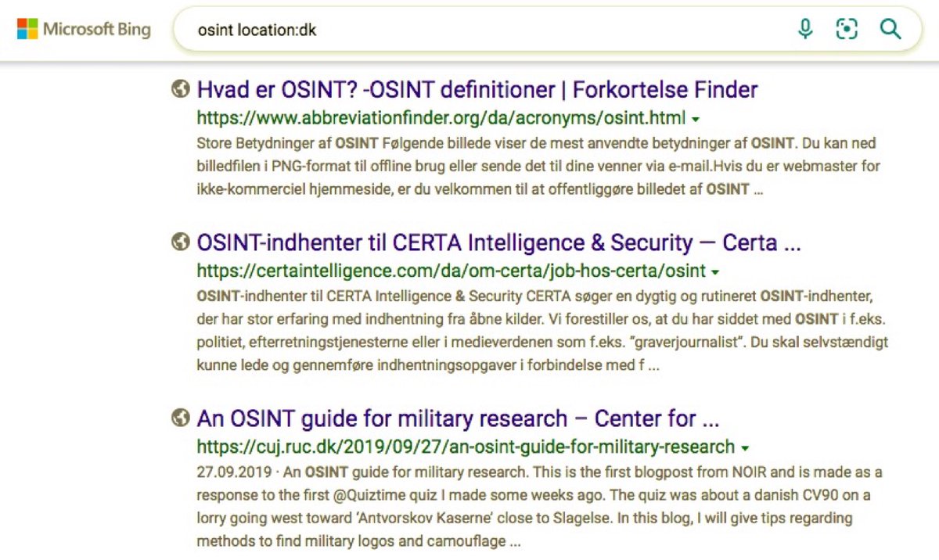939x560 pixels.
Task: Click the Microsoft Bing logo
Action: click(x=84, y=30)
